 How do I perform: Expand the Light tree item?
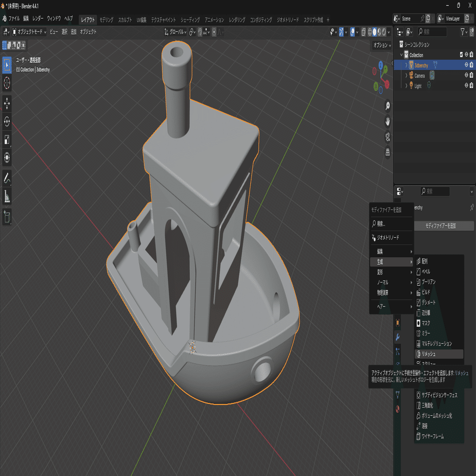(x=406, y=85)
